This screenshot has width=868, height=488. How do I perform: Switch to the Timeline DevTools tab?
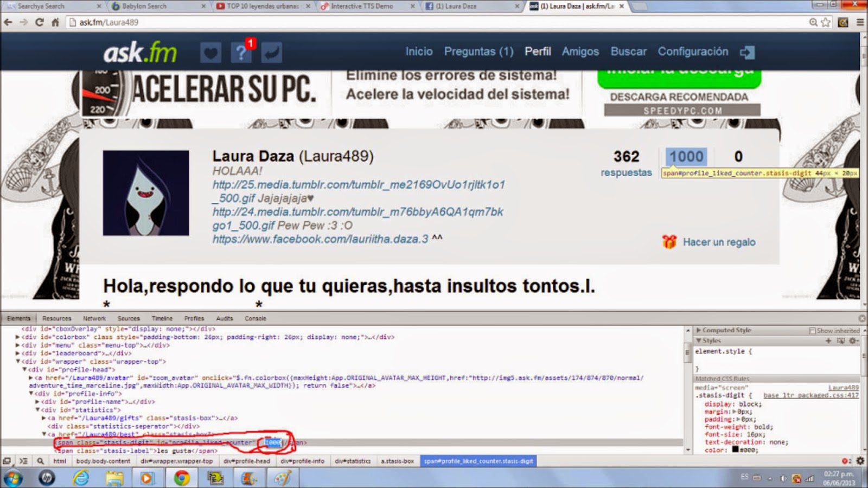(x=162, y=318)
